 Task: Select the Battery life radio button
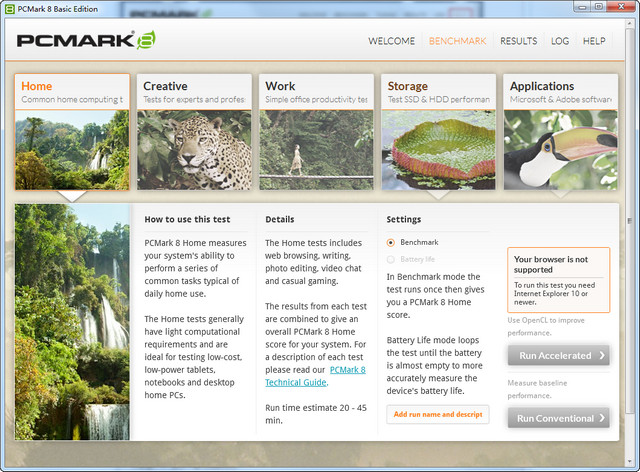pos(391,259)
